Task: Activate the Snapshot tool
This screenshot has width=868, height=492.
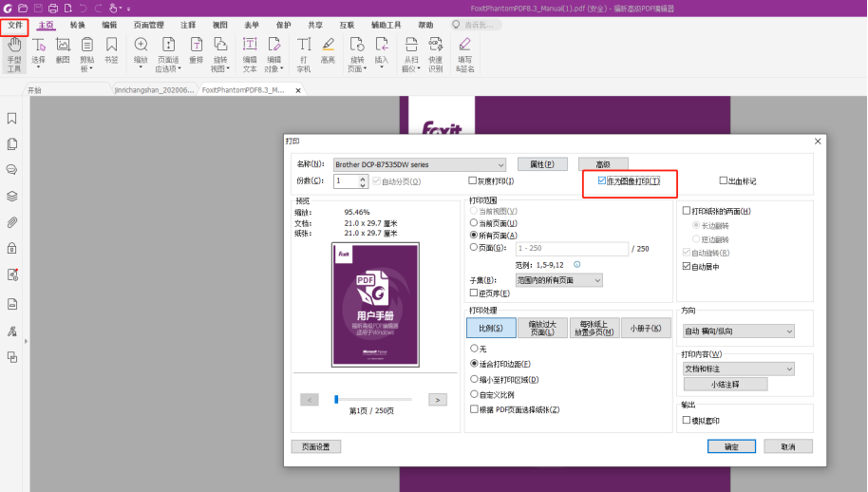Action: point(63,51)
